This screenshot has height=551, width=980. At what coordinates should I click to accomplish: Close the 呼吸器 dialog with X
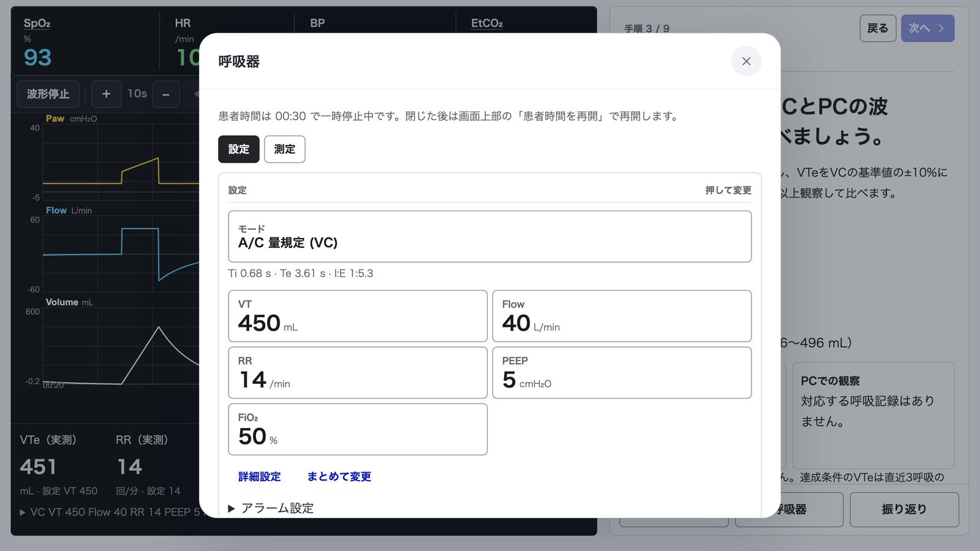coord(746,61)
